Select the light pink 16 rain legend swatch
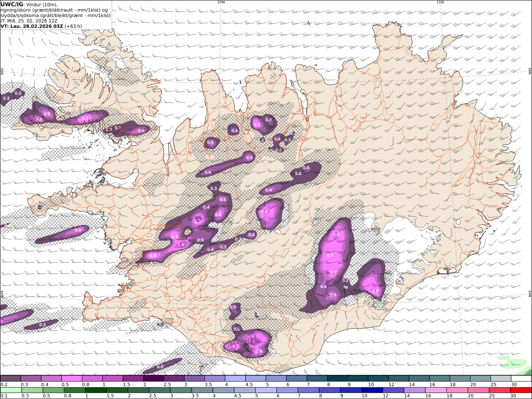 436,390
